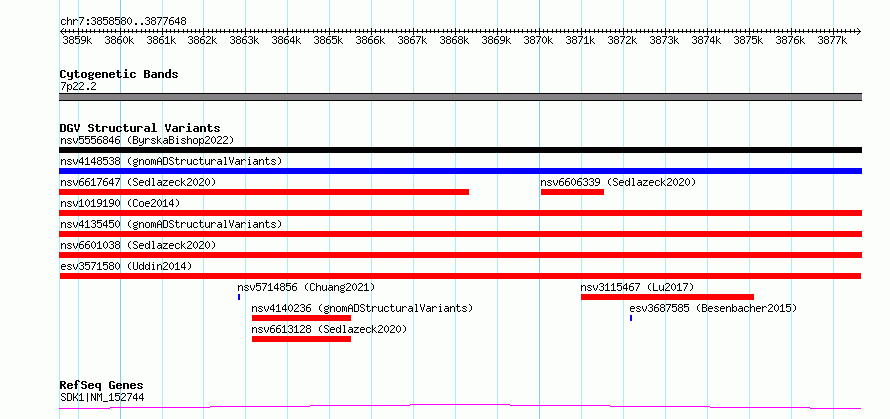
Task: Select the 3877k ruler tick label
Action: 832,40
